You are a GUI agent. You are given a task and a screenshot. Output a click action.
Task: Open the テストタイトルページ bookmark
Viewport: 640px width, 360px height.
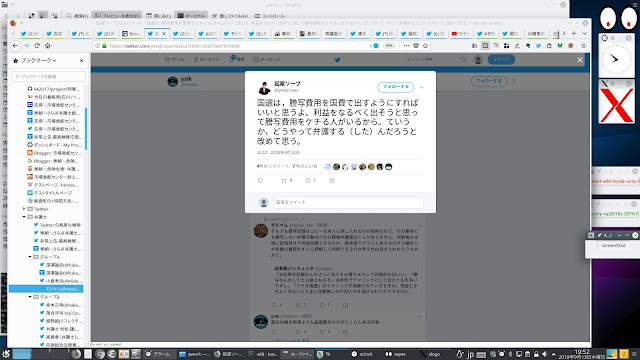[x=50, y=193]
